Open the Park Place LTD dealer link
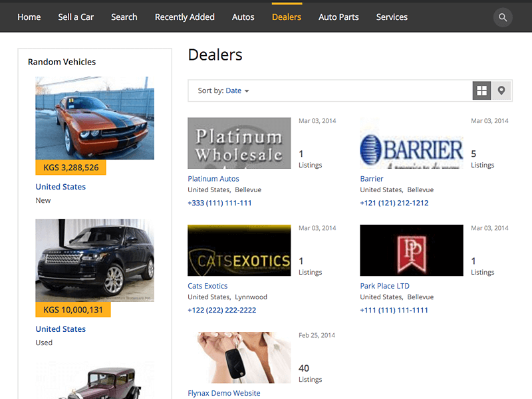This screenshot has height=399, width=532. 385,286
